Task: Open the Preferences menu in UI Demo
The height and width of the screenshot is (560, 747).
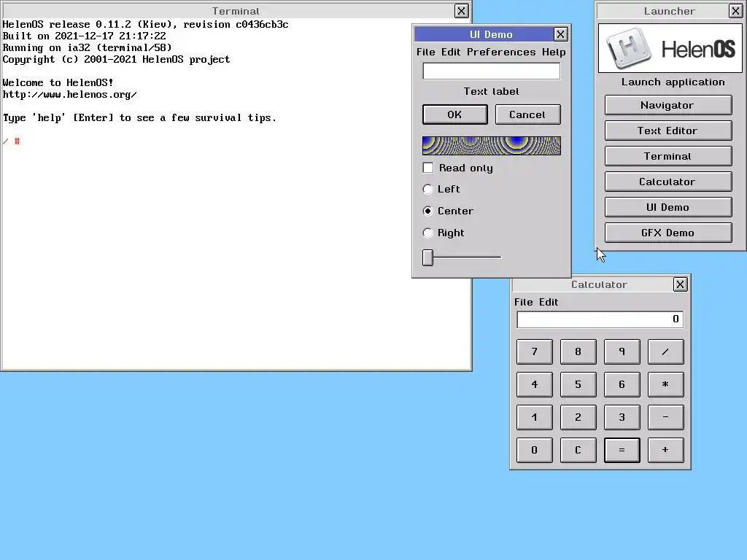Action: click(x=501, y=52)
